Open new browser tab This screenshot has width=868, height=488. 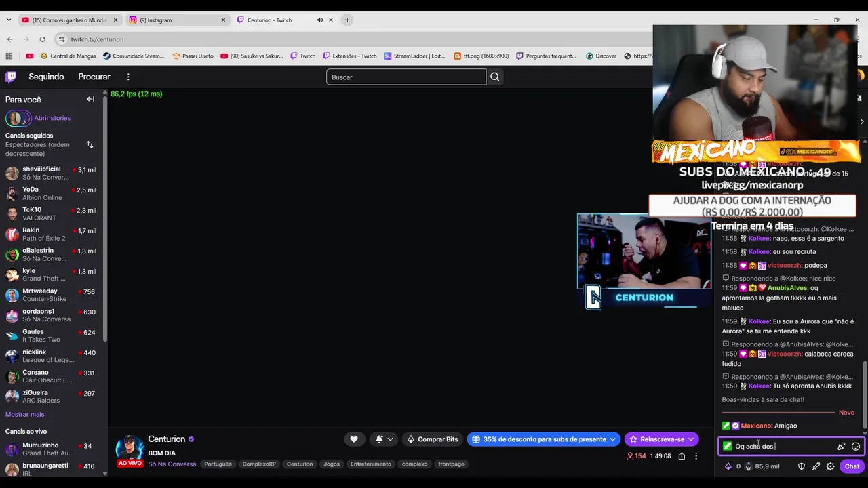click(347, 20)
